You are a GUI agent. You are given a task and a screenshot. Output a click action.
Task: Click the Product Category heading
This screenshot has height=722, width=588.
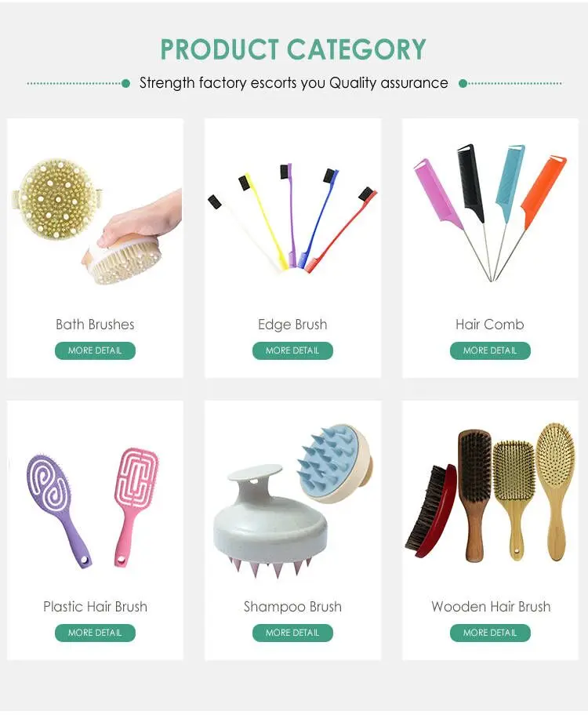coord(293,49)
